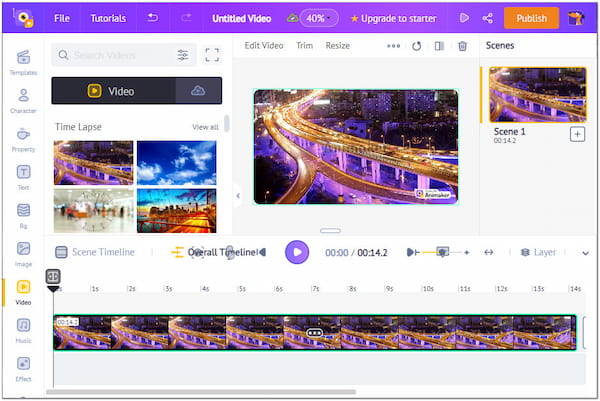Select the video clip on timeline

tap(315, 333)
